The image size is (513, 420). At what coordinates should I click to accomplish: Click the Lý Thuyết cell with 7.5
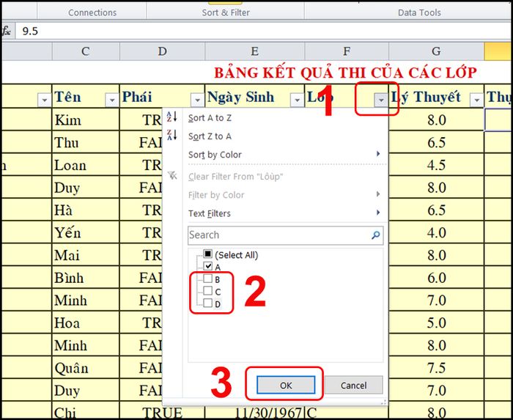(437, 368)
